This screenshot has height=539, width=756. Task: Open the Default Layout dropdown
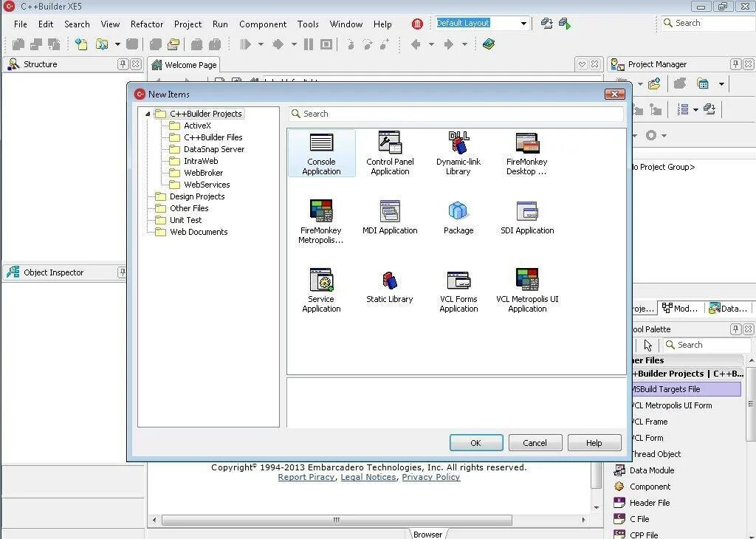[x=523, y=23]
